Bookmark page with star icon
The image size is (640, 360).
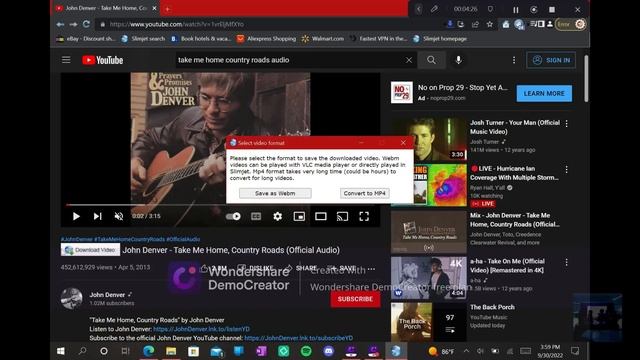(x=489, y=24)
